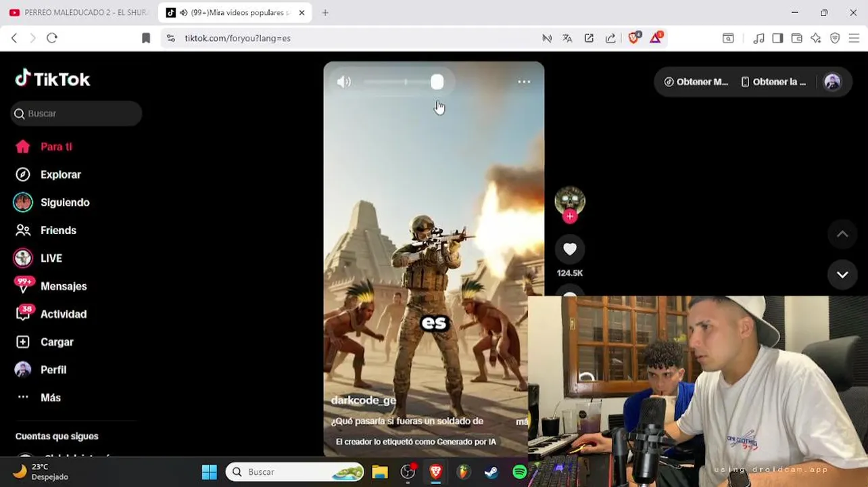Go back in the browser
Viewport: 868px width, 487px height.
[14, 38]
